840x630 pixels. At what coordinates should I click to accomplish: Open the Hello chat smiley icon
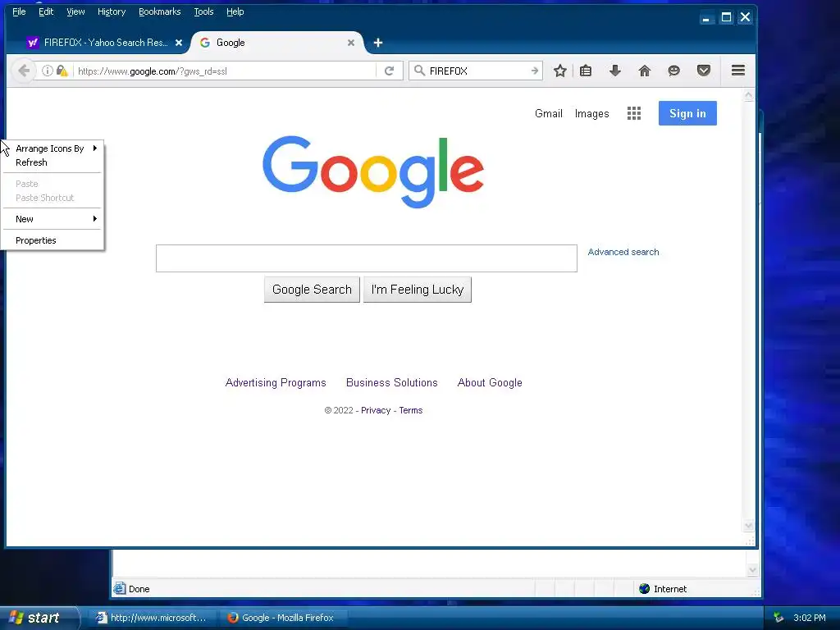pos(674,71)
